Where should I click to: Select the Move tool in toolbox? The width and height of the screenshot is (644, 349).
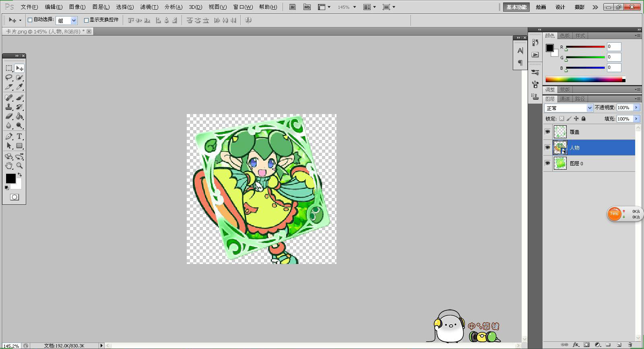pos(19,68)
